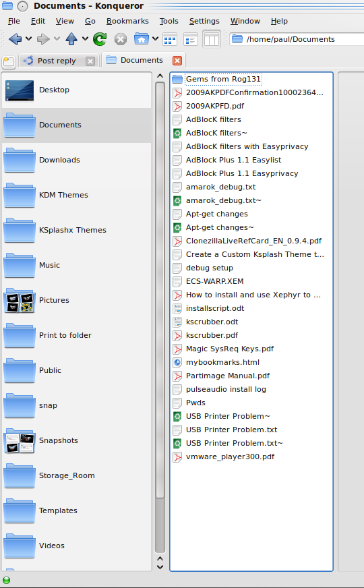The width and height of the screenshot is (364, 588).
Task: Open the Bookmarks menu
Action: coord(127,21)
